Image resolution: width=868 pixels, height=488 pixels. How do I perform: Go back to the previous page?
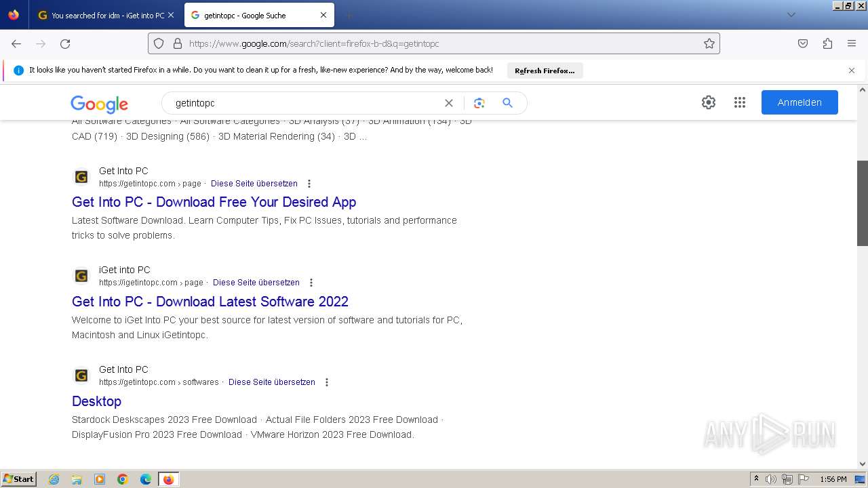(16, 43)
